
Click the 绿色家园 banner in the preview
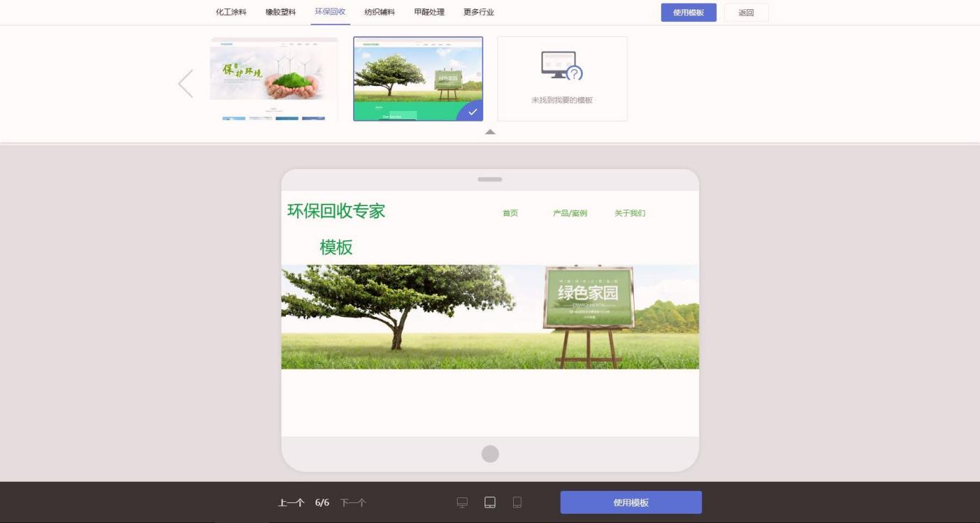coord(588,294)
